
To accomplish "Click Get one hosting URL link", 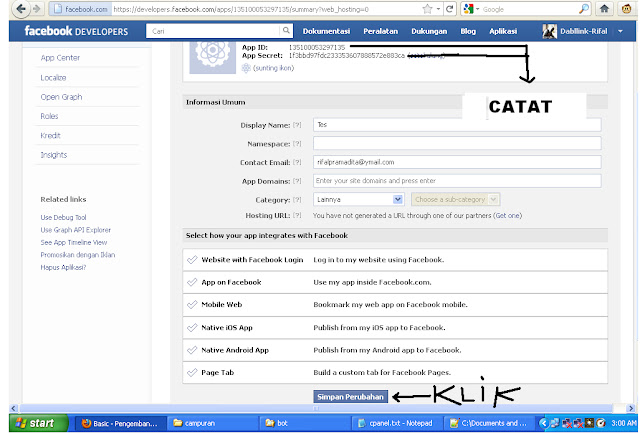I will (508, 215).
